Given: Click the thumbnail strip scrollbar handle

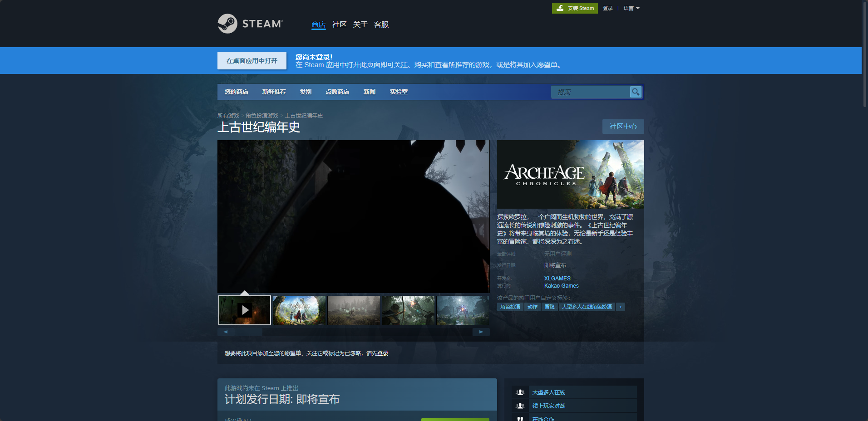Looking at the screenshot, I should pos(248,332).
